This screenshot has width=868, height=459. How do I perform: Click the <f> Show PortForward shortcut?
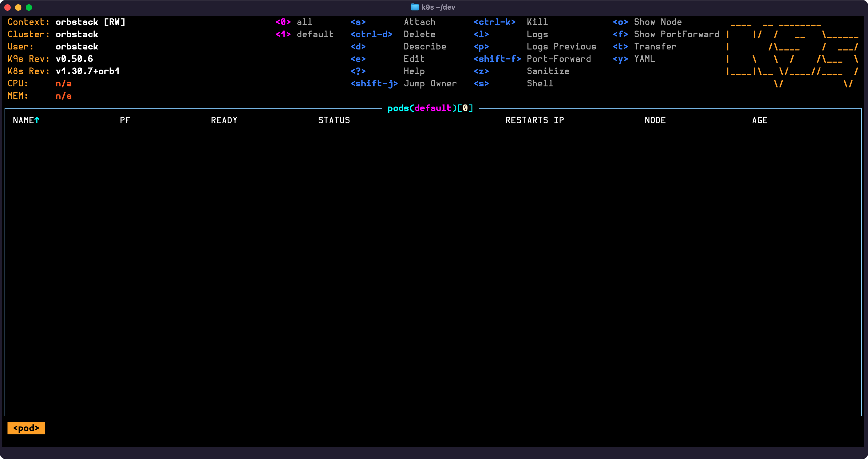666,34
